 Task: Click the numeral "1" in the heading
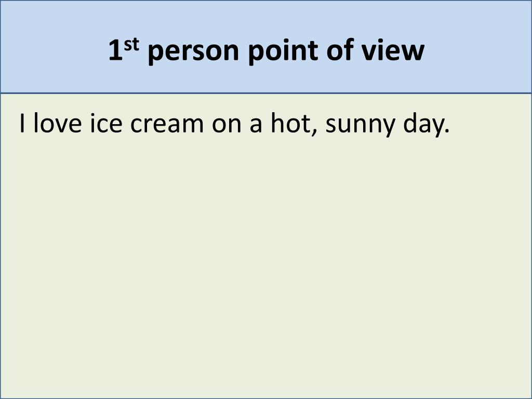[x=116, y=51]
